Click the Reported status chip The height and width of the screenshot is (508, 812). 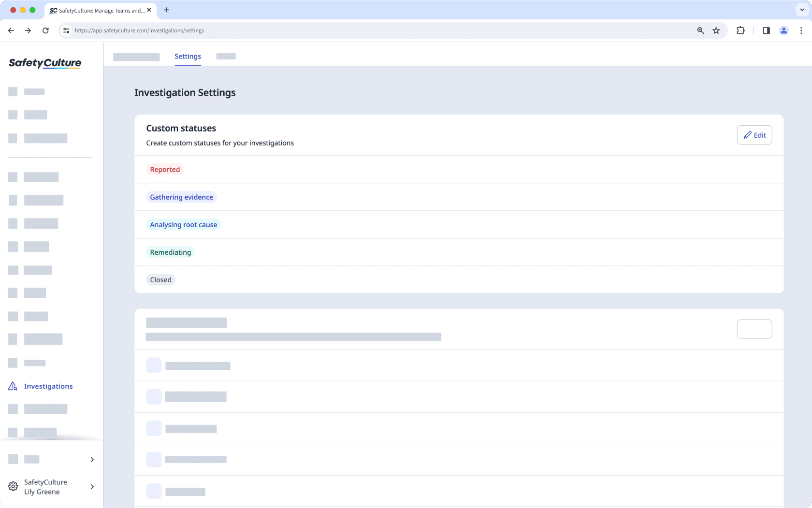tap(165, 169)
